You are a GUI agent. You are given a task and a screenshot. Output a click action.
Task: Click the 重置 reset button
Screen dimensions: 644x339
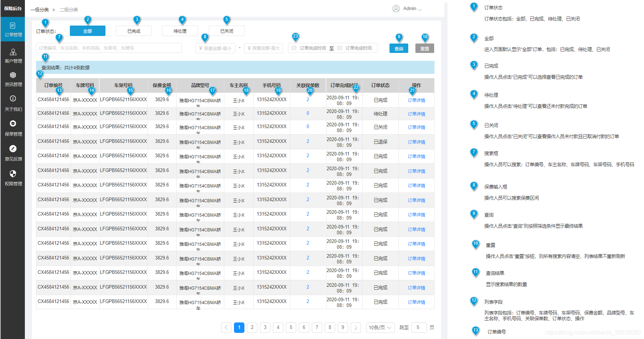424,49
